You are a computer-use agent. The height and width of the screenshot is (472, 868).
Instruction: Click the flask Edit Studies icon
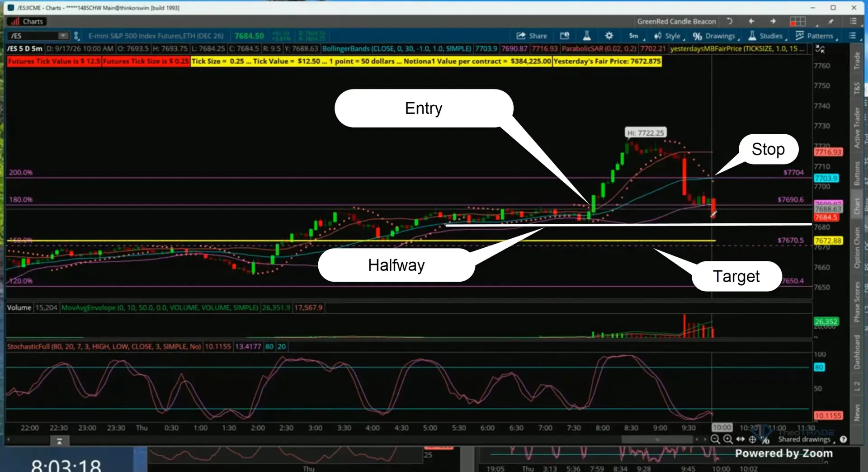[x=587, y=36]
